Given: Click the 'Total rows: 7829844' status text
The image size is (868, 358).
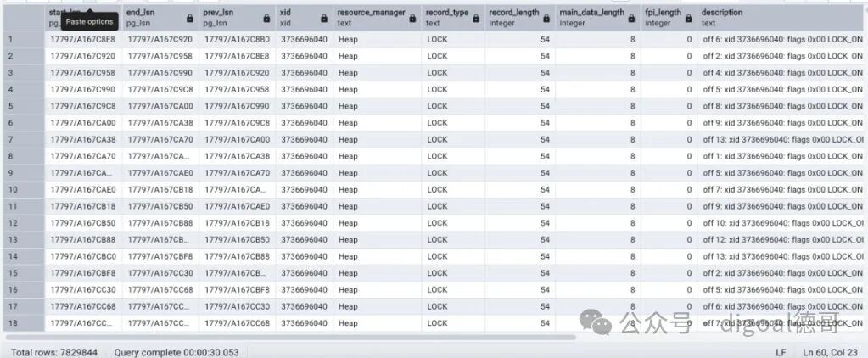Looking at the screenshot, I should [x=54, y=352].
